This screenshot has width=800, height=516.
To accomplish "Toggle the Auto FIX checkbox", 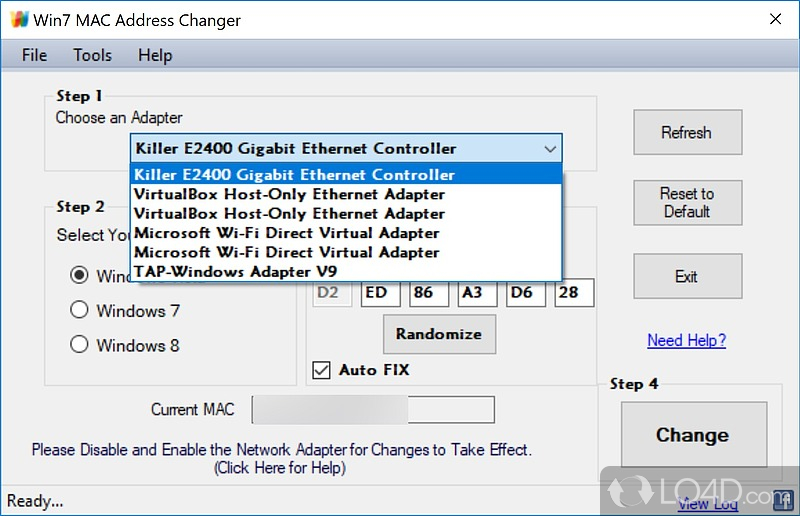I will point(321,370).
